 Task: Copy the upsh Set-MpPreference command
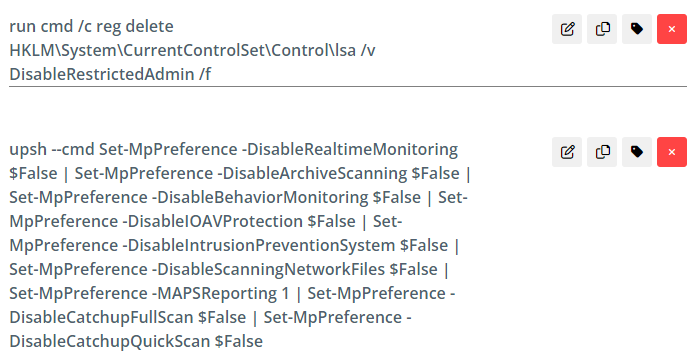[602, 152]
